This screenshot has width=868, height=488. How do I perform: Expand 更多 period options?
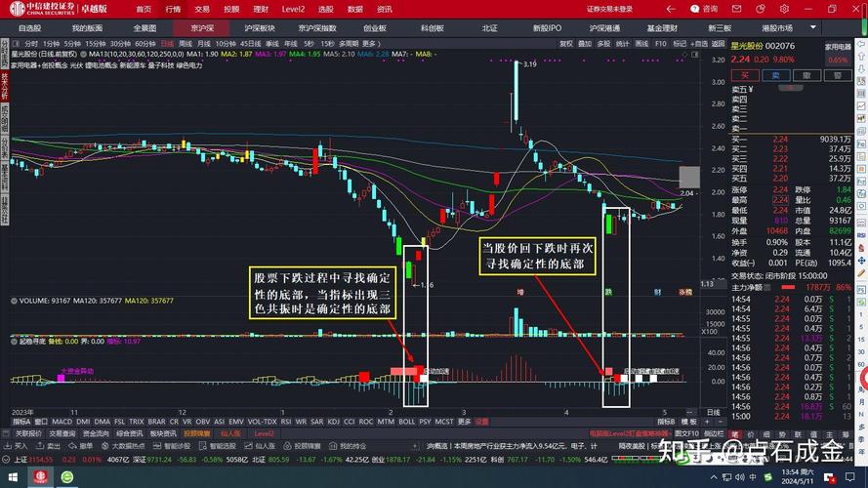point(371,44)
